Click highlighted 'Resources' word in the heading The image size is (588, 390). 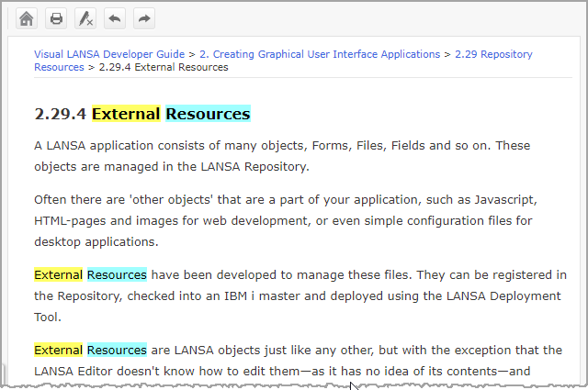(x=209, y=114)
